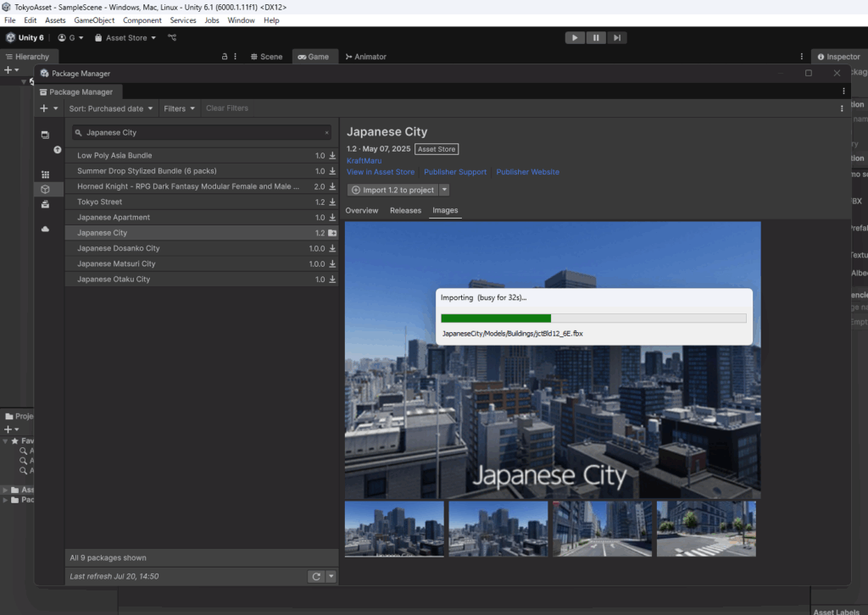The image size is (868, 615).
Task: Switch to the Scene view tab
Action: coord(266,57)
